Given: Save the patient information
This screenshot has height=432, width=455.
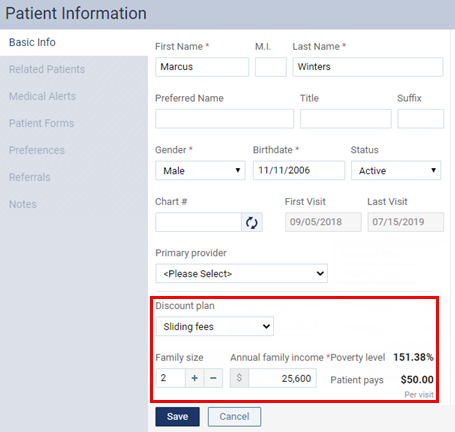Looking at the screenshot, I should pos(177,417).
